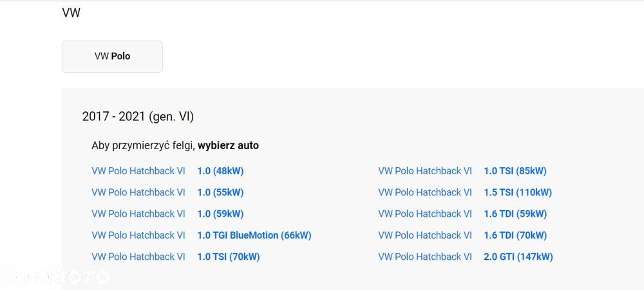
Task: Click 'VW Polo Hatchback VI' text beside 1.0 (48kW)
Action: pos(138,171)
